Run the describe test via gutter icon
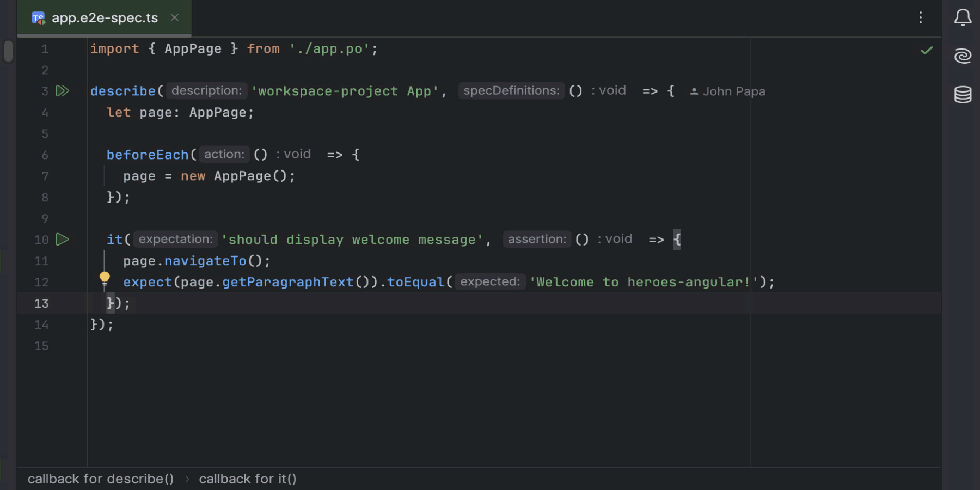 (x=63, y=91)
